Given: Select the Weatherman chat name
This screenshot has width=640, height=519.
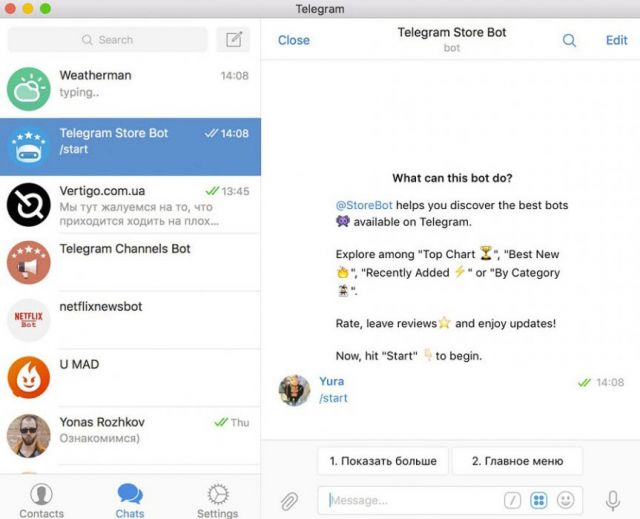Looking at the screenshot, I should pyautogui.click(x=96, y=75).
